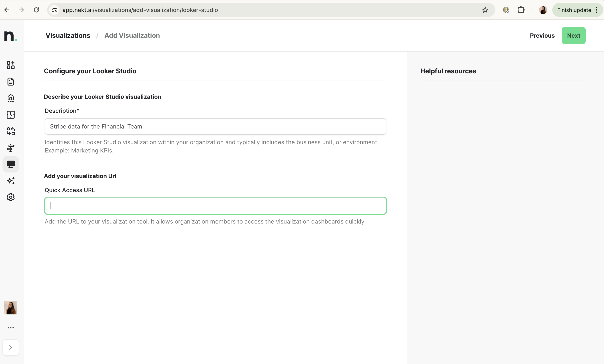Focus the Quick Access URL field
This screenshot has height=364, width=604.
point(215,206)
